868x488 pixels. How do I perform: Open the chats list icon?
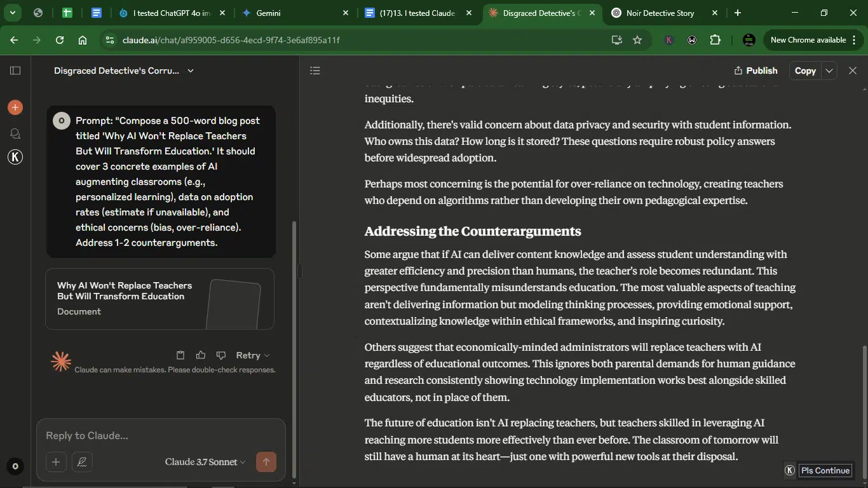[x=15, y=133]
